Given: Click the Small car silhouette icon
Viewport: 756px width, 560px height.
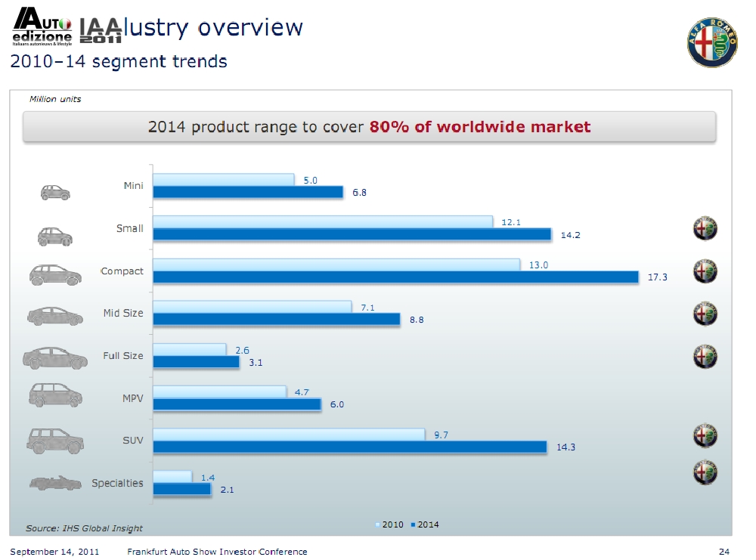Looking at the screenshot, I should point(54,236).
